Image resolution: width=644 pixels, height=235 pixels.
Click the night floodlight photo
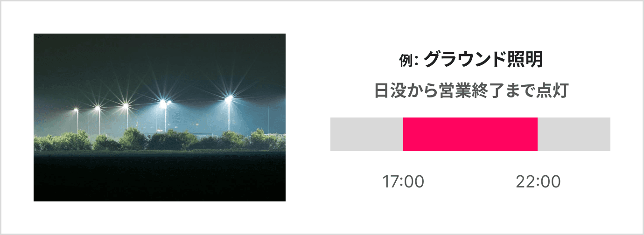[159, 117]
